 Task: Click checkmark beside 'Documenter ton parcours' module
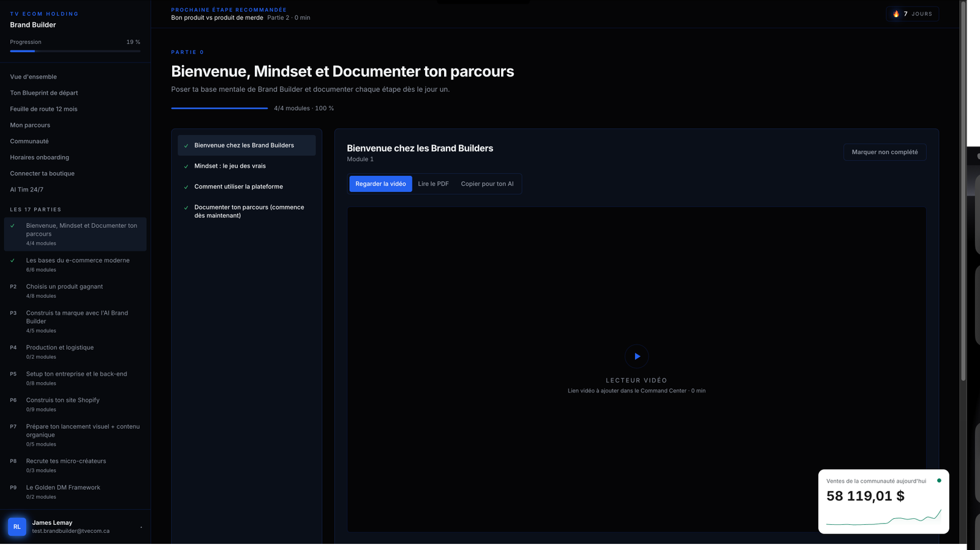[186, 208]
